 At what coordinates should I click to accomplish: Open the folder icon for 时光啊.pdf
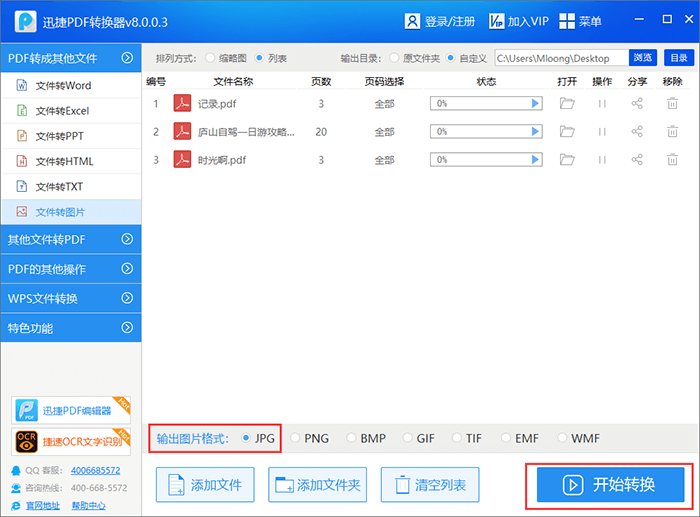click(x=567, y=160)
